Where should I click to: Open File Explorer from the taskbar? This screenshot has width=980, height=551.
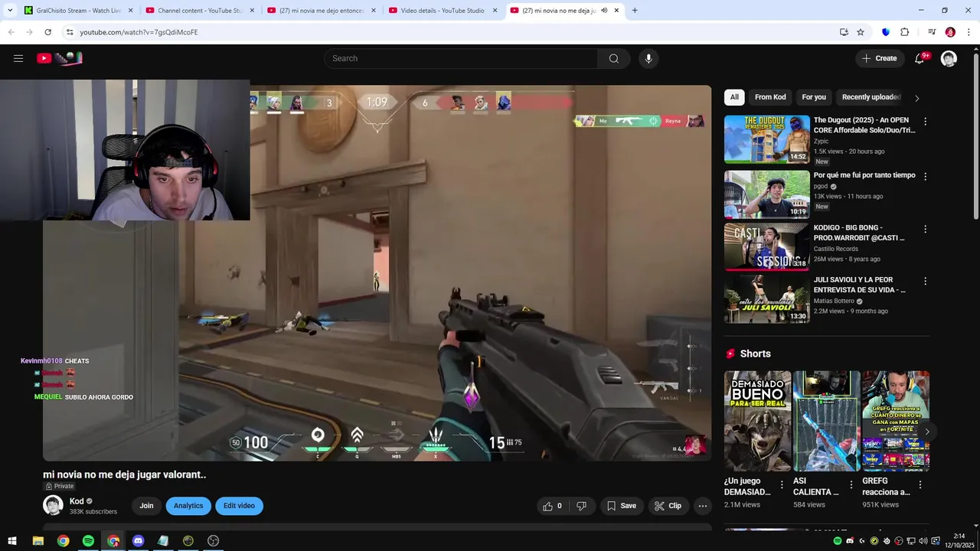(x=38, y=541)
